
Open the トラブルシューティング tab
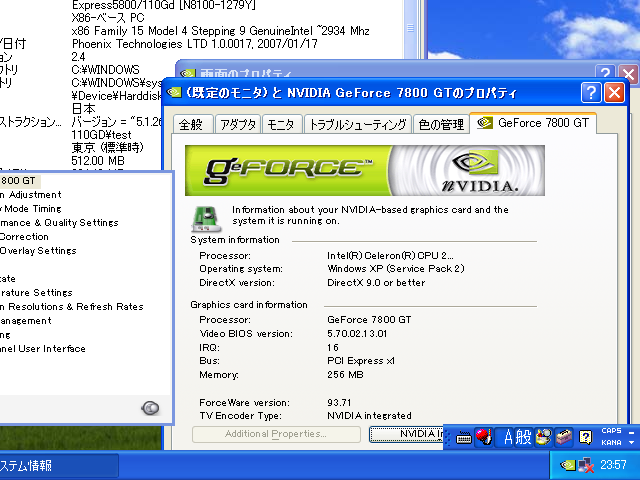tap(358, 124)
